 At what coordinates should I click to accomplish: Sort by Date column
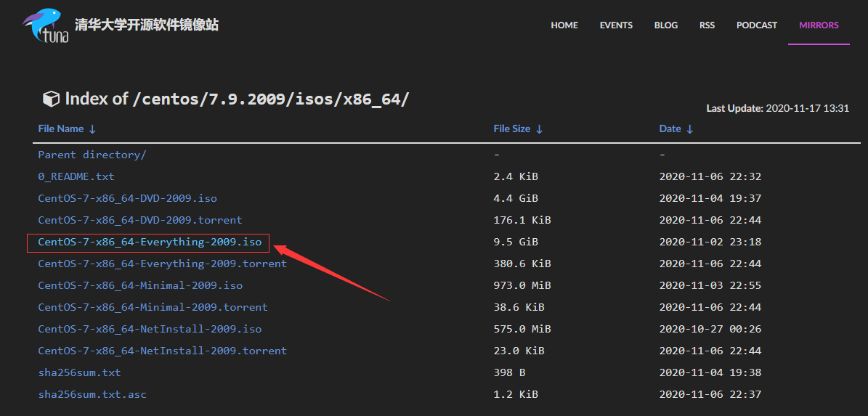click(x=676, y=129)
